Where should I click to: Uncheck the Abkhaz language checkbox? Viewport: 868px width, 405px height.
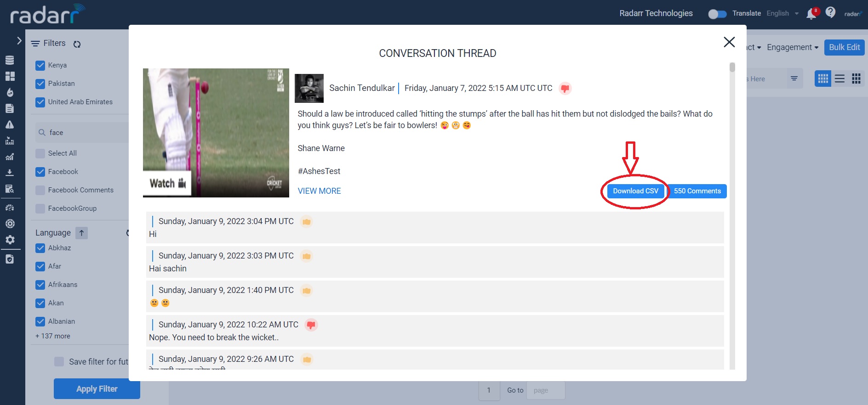[x=40, y=248]
